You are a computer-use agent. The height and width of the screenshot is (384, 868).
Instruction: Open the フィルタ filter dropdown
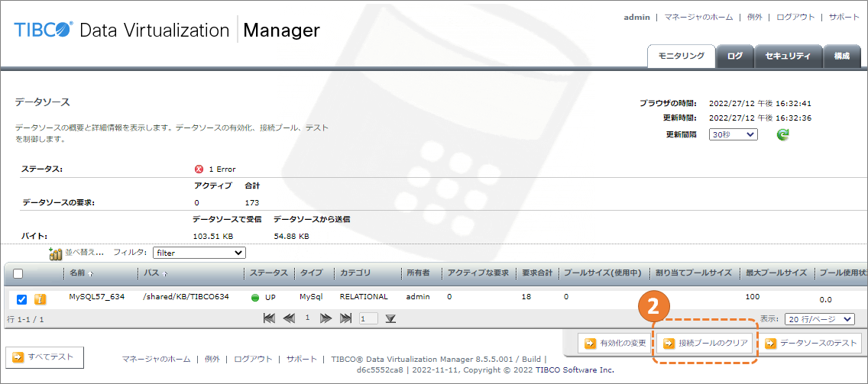point(199,253)
